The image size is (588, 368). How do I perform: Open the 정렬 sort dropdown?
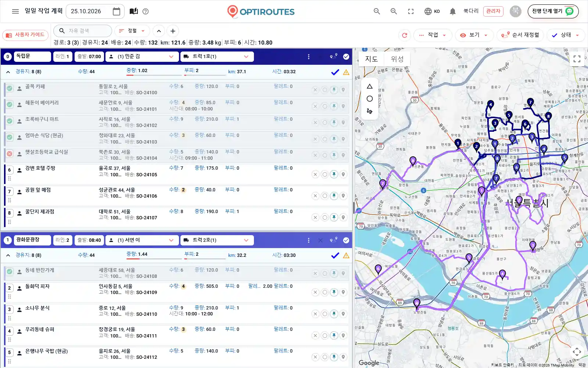132,31
